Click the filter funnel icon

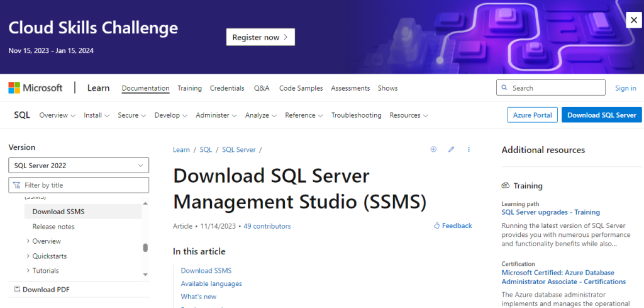16,185
